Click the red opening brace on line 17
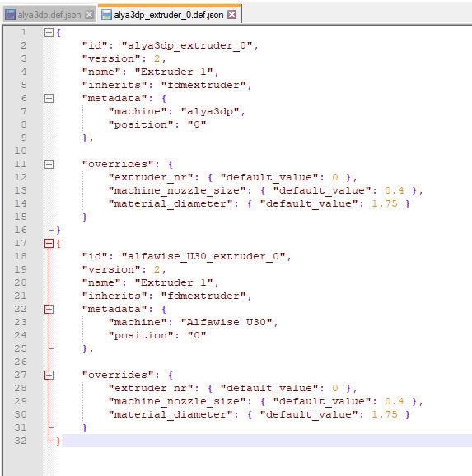Image resolution: width=472 pixels, height=476 pixels. tap(58, 243)
